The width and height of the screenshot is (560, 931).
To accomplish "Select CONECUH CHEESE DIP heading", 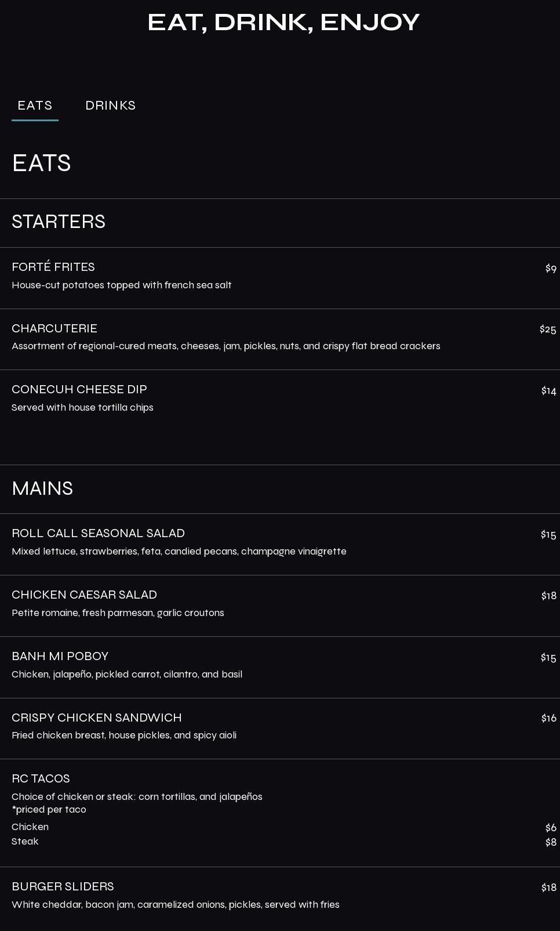I will tap(79, 389).
